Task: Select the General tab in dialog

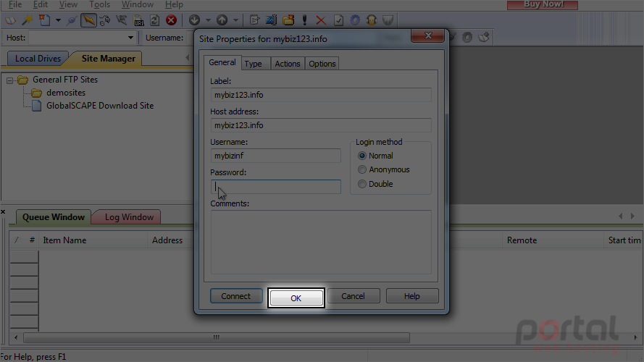Action: (222, 62)
